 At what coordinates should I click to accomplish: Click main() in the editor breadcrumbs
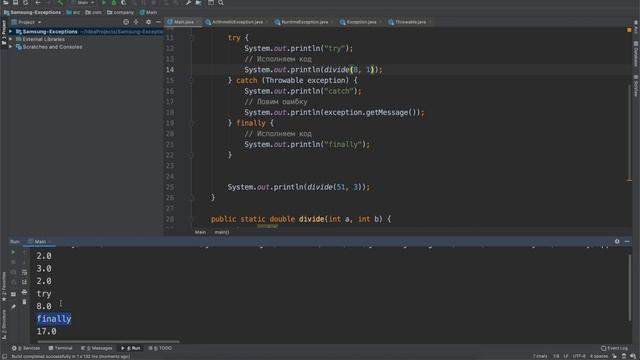[x=222, y=232]
